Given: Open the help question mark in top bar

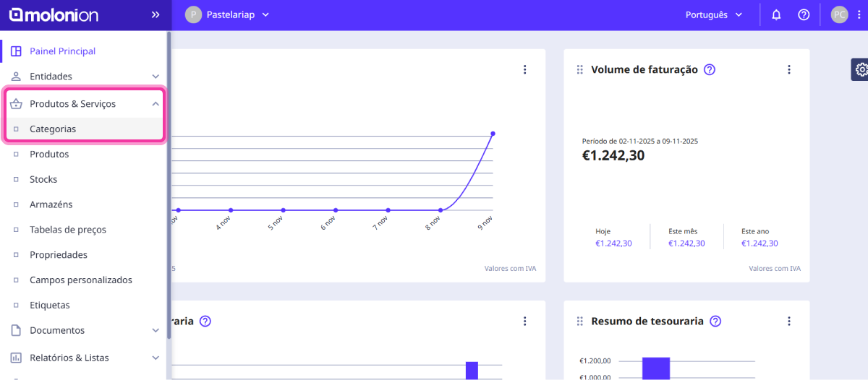Looking at the screenshot, I should point(804,14).
